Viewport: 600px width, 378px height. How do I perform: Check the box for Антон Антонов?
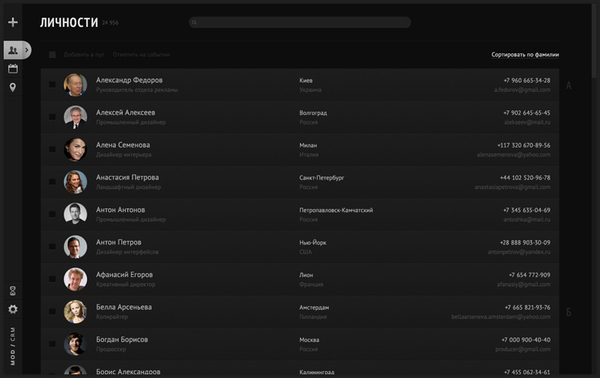(x=52, y=214)
